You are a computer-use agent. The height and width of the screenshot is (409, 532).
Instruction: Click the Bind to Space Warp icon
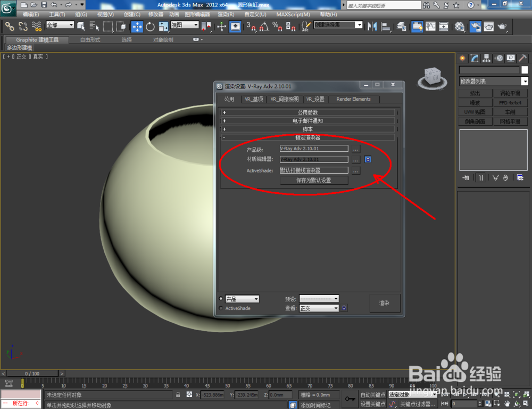point(36,26)
